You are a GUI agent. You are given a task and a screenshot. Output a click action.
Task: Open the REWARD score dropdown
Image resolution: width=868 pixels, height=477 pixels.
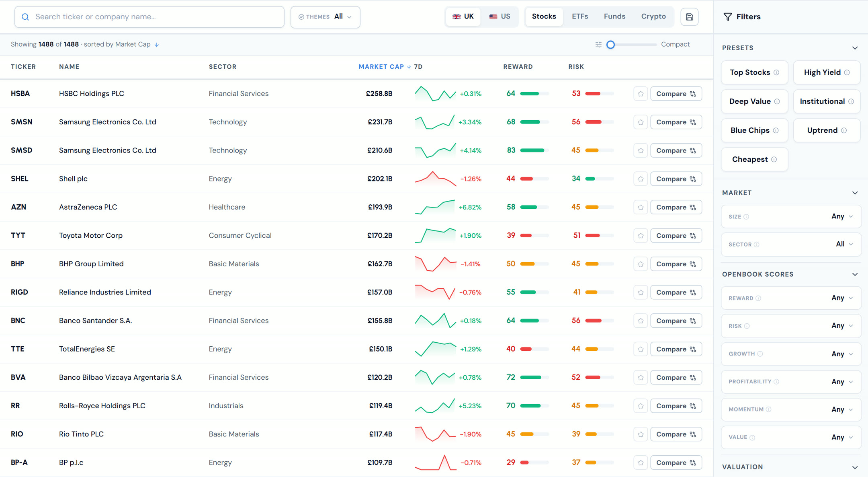tap(791, 298)
